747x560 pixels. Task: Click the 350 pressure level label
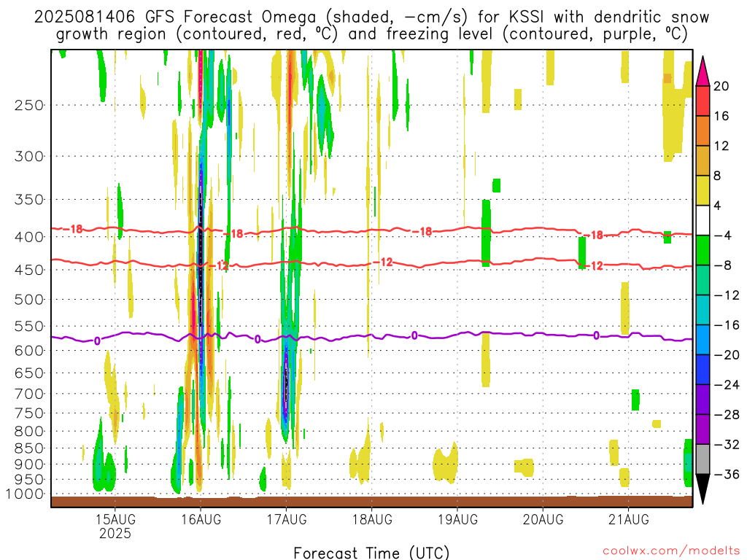tap(29, 200)
